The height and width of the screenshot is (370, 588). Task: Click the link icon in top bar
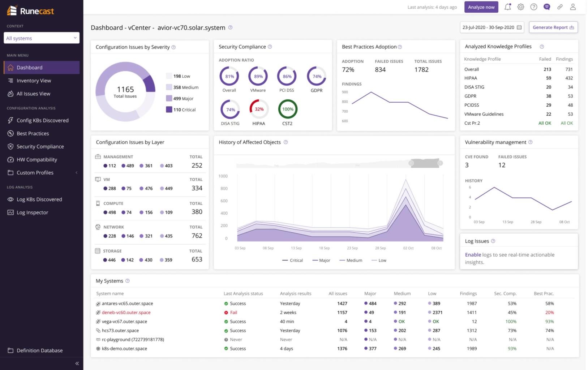tap(560, 7)
